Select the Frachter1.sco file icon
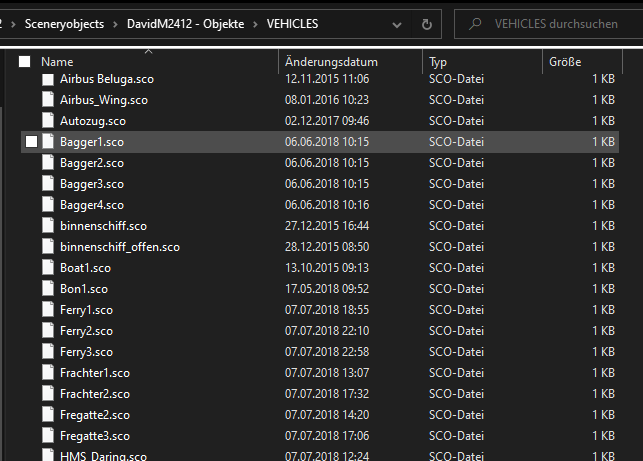The width and height of the screenshot is (643, 461). point(48,373)
